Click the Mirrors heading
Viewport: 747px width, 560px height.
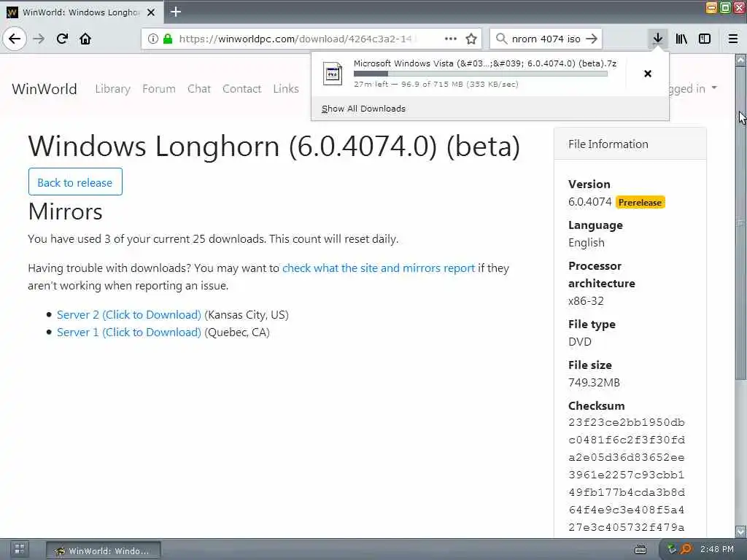pyautogui.click(x=65, y=211)
